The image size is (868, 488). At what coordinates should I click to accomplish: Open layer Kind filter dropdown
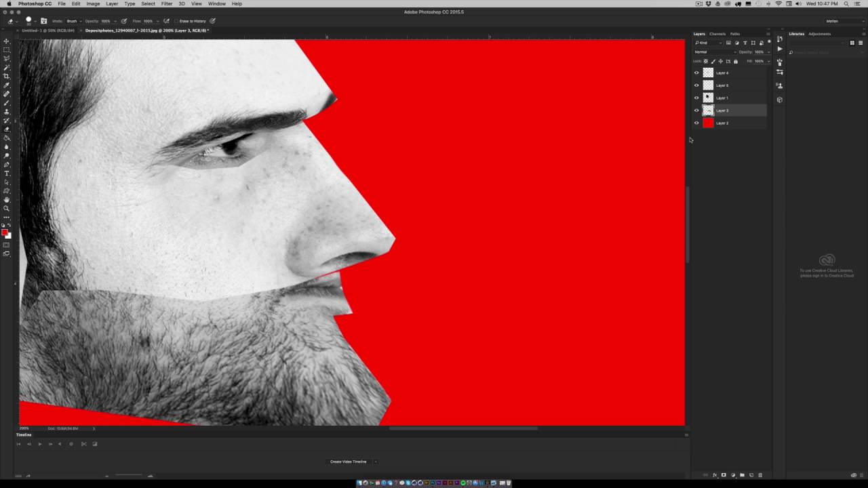pyautogui.click(x=708, y=43)
